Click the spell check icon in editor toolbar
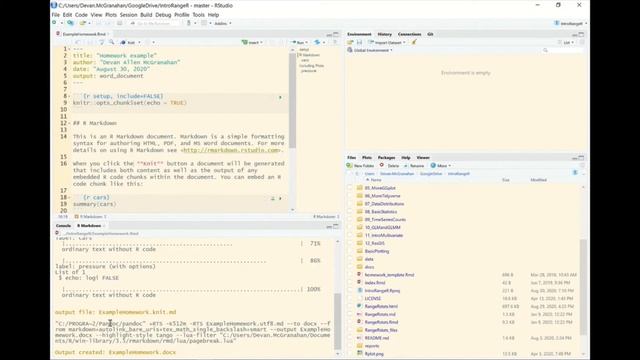 click(x=102, y=42)
